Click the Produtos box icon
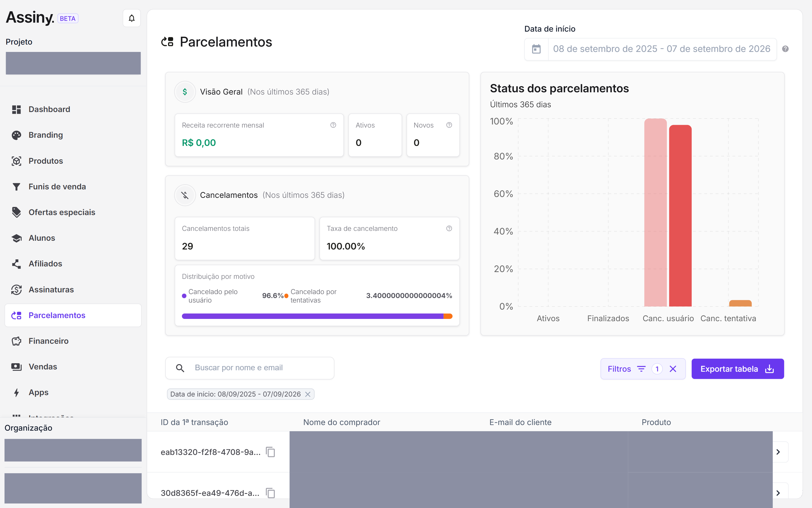 pos(16,161)
